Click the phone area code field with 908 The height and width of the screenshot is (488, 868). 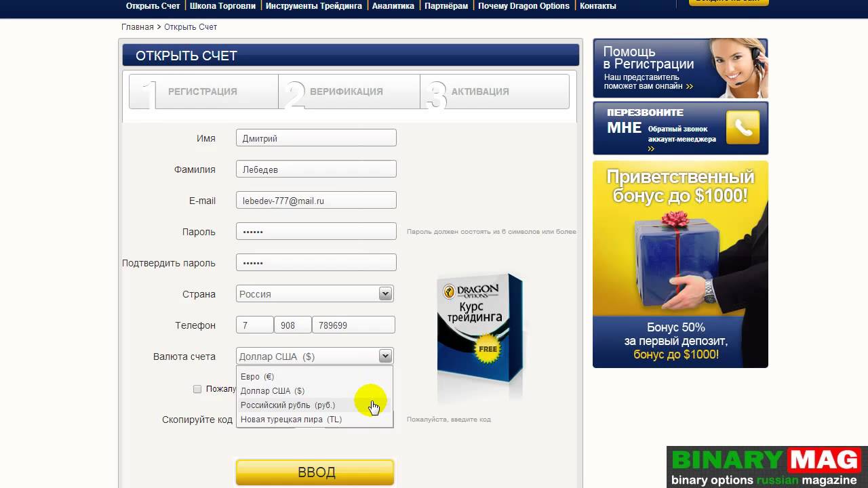point(292,325)
